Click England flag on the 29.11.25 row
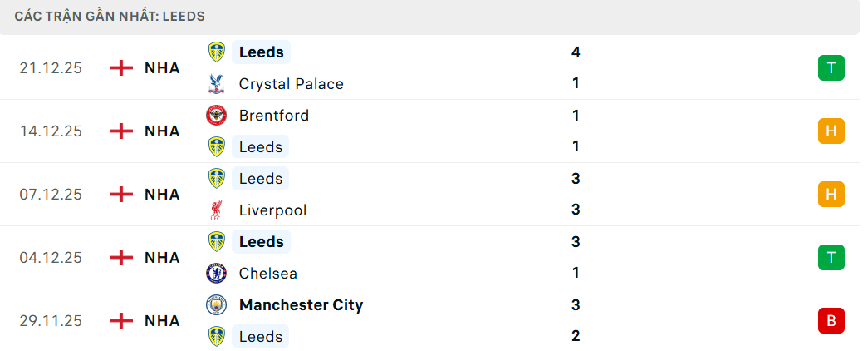The image size is (868, 351). coord(121,320)
